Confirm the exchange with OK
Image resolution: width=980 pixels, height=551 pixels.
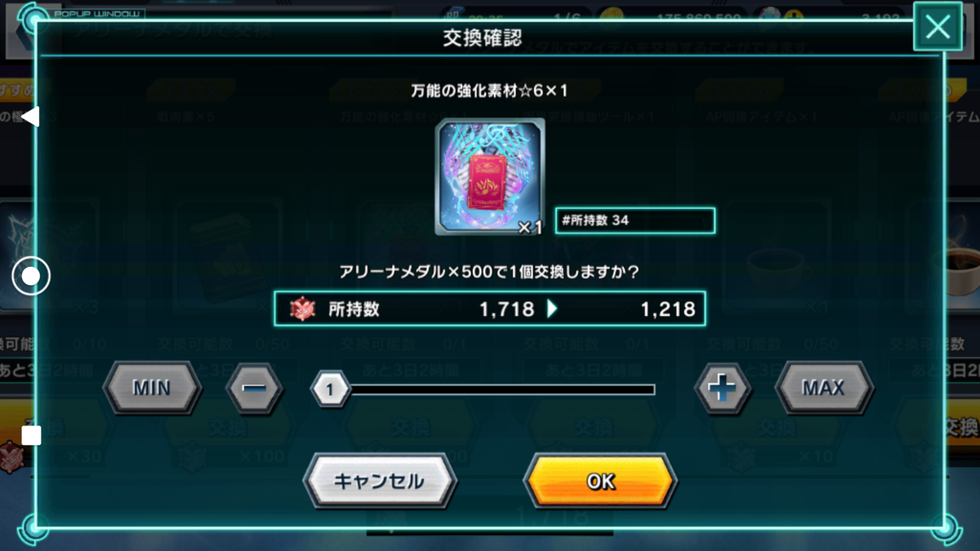[600, 482]
